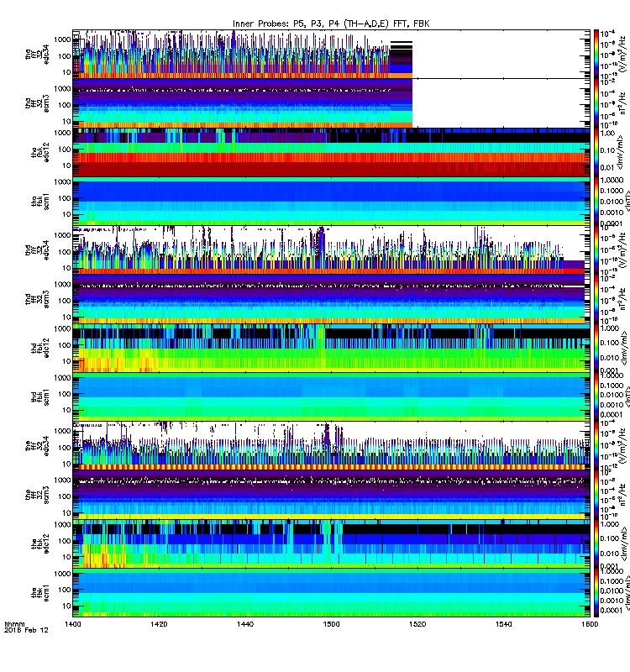Pick the color bar beside tha edc34 FFT panel
The width and height of the screenshot is (630, 672).
[596, 54]
